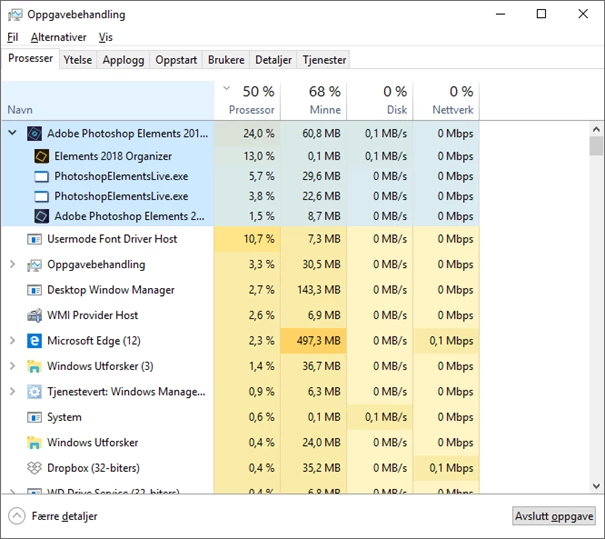Click the scrollbar down arrow
The height and width of the screenshot is (539, 605).
pyautogui.click(x=596, y=486)
